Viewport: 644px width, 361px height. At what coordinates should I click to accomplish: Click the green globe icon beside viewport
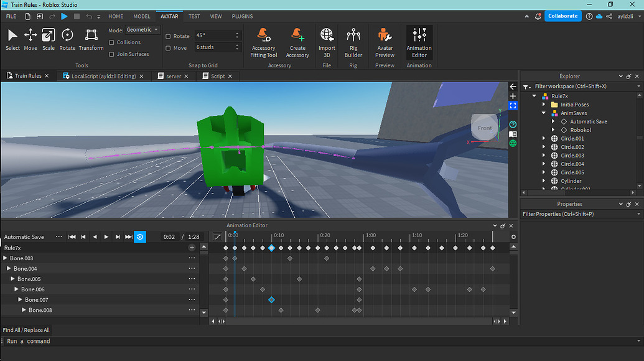coord(513,143)
